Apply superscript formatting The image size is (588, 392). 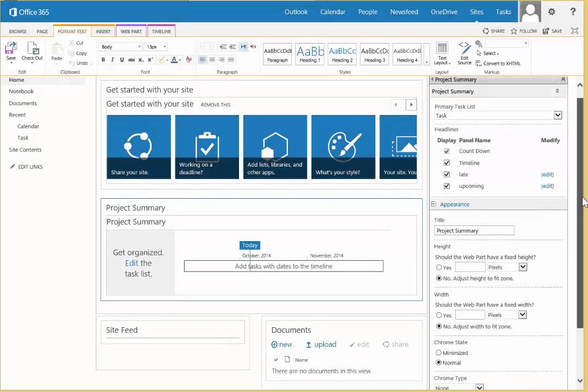pyautogui.click(x=150, y=60)
